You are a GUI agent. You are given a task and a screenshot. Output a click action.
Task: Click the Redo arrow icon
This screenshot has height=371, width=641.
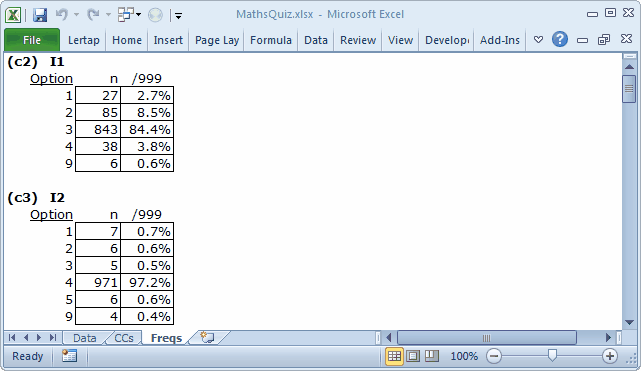(93, 15)
